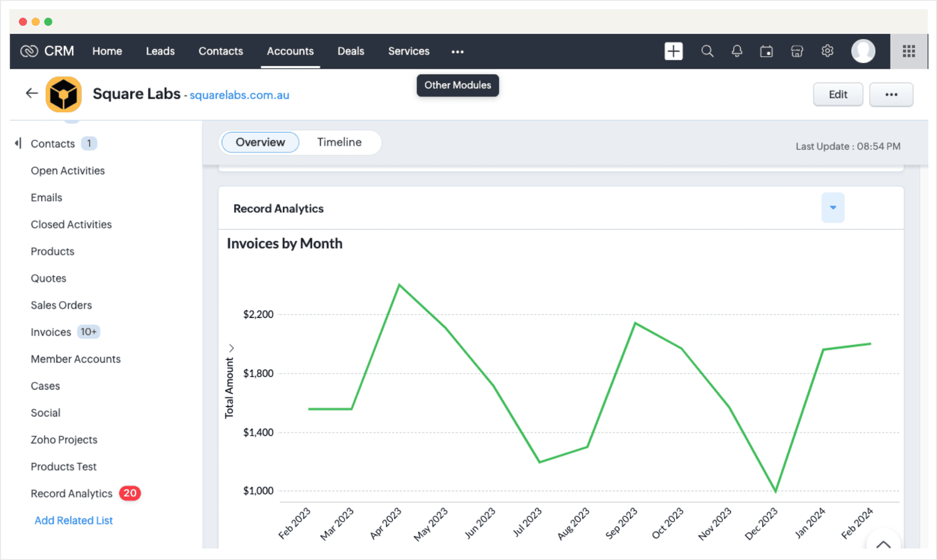Click the CRM logo icon

pyautogui.click(x=29, y=51)
